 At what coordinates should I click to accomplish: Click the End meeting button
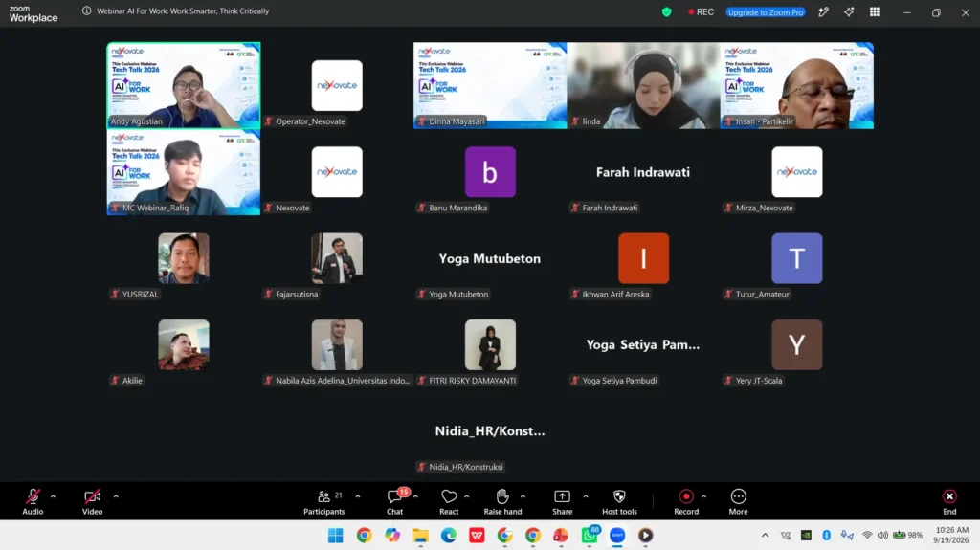pos(949,502)
